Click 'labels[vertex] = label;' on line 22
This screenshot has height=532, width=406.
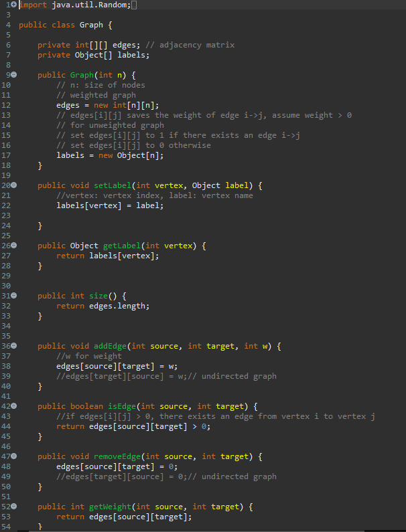coord(110,205)
